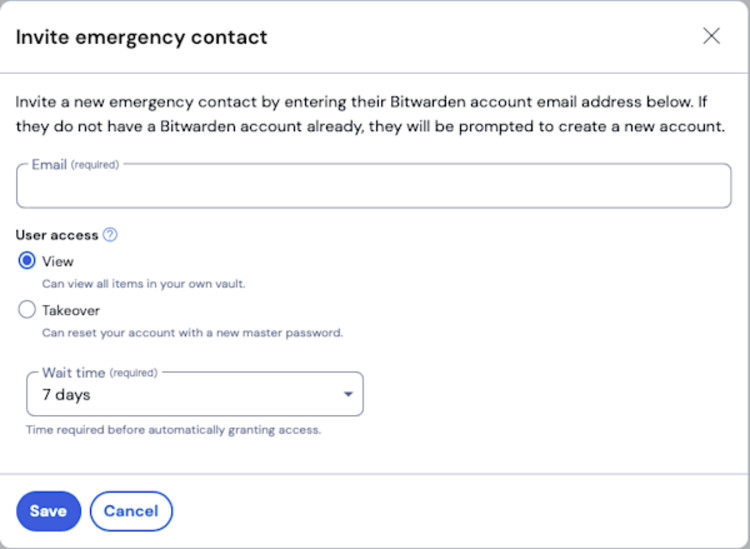
Task: Click the Save button
Action: [48, 511]
